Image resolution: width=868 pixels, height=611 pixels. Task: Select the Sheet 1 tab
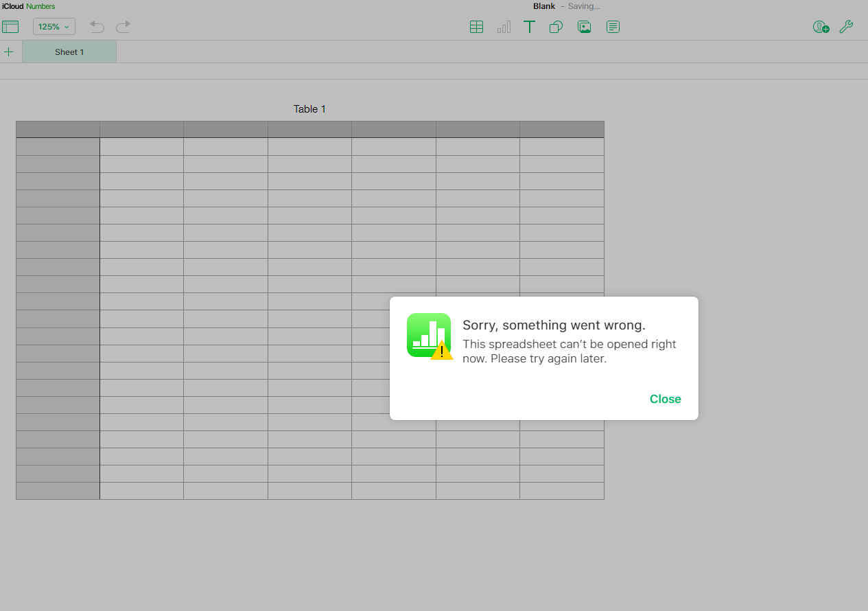[x=69, y=52]
